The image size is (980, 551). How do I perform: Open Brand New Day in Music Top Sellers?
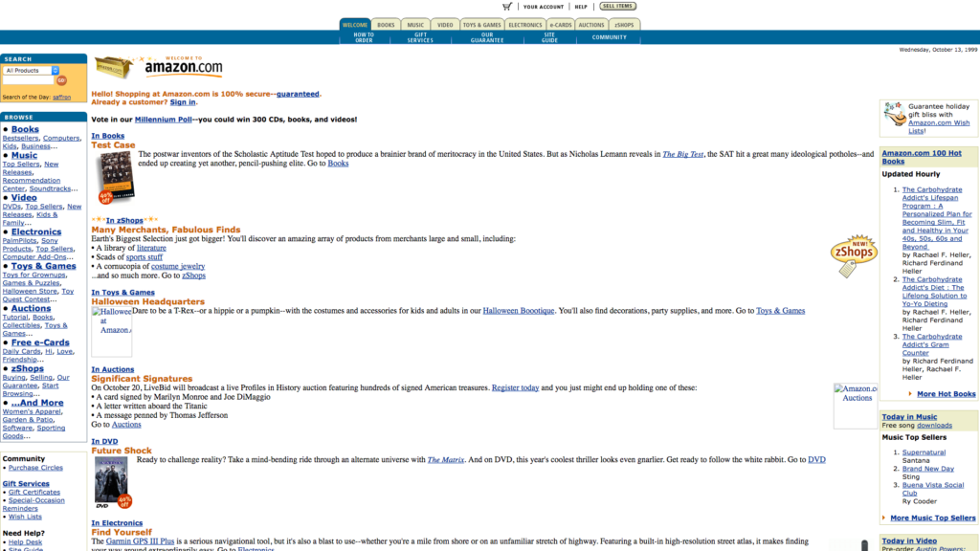tap(927, 469)
